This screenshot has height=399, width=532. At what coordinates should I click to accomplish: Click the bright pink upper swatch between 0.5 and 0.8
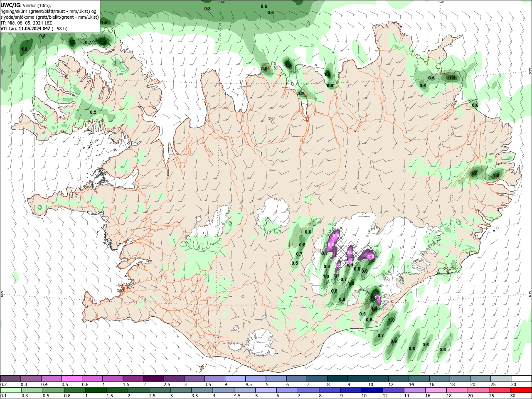pyautogui.click(x=72, y=379)
